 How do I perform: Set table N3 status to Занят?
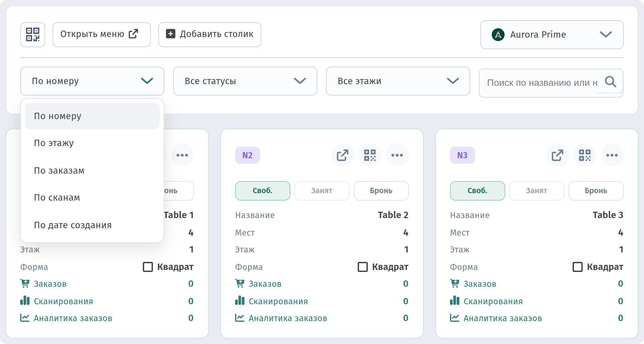[x=537, y=191]
